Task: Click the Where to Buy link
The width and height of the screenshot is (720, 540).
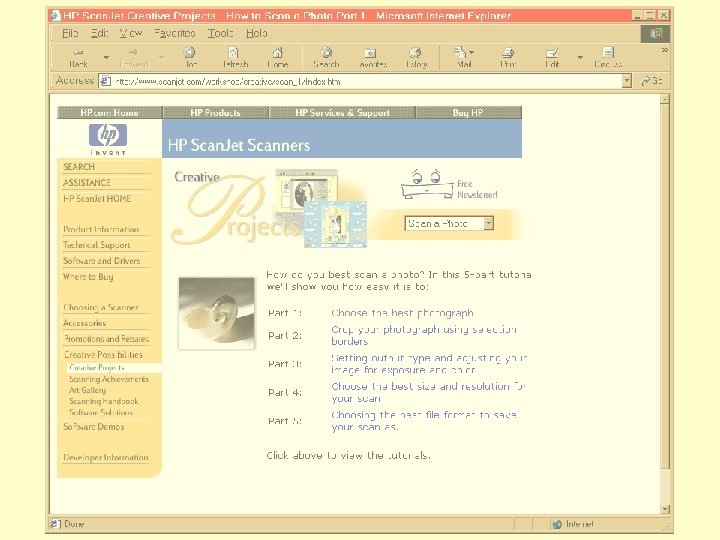Action: (88, 277)
